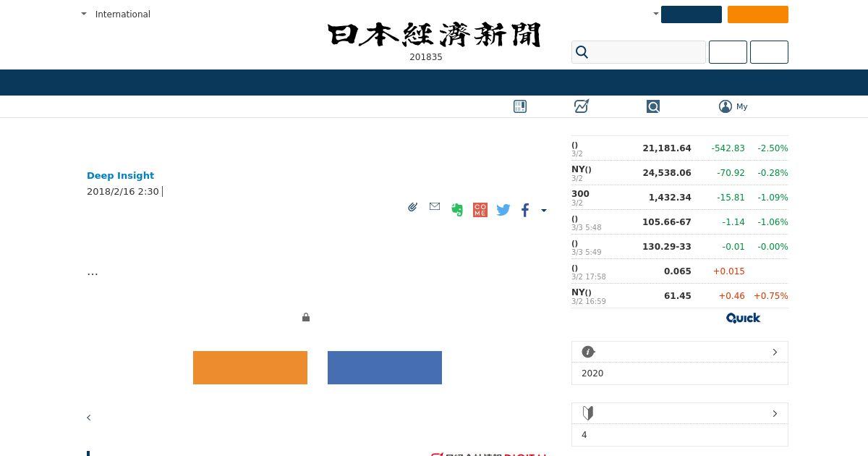Click the orange header button
Screen dimensions: 868x456
point(758,14)
